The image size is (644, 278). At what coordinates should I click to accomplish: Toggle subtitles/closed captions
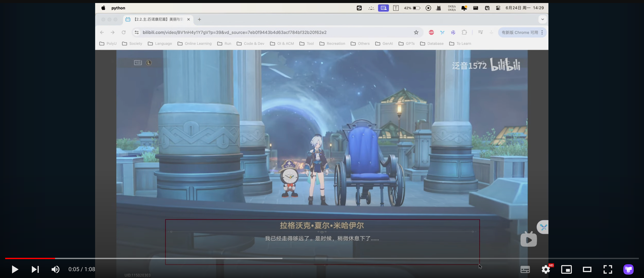point(525,270)
